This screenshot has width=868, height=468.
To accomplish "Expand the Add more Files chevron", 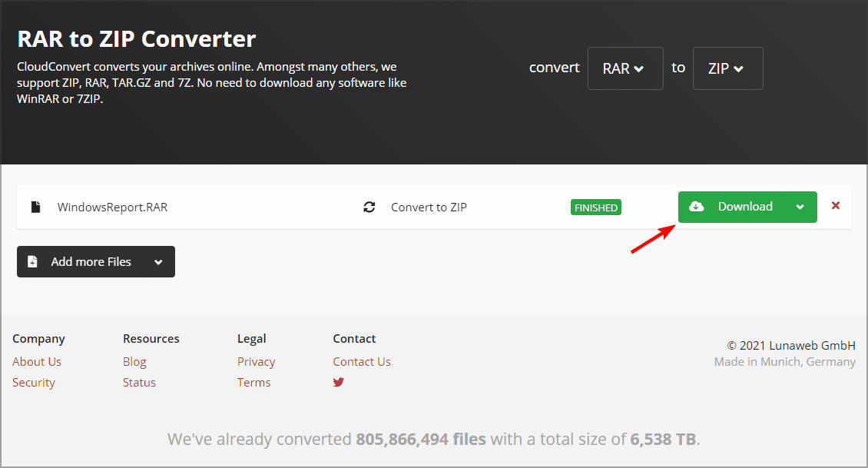I will [158, 262].
